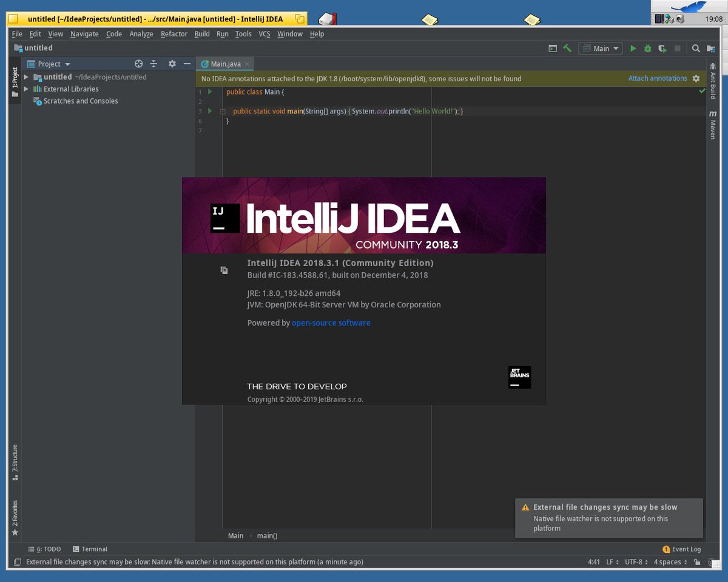Run the Main configuration with green Run icon
Image resolution: width=728 pixels, height=582 pixels.
click(633, 48)
